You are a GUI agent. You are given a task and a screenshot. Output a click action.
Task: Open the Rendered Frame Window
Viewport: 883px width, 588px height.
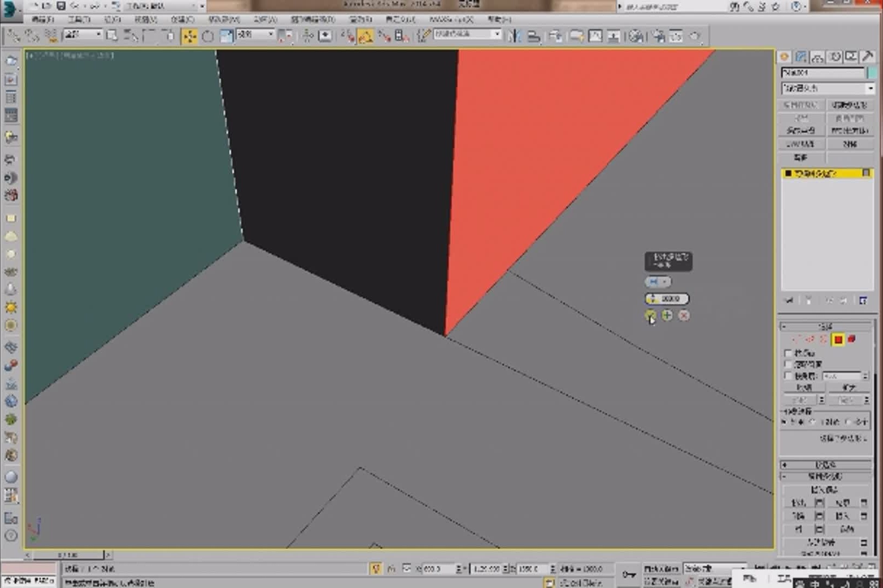[x=676, y=36]
